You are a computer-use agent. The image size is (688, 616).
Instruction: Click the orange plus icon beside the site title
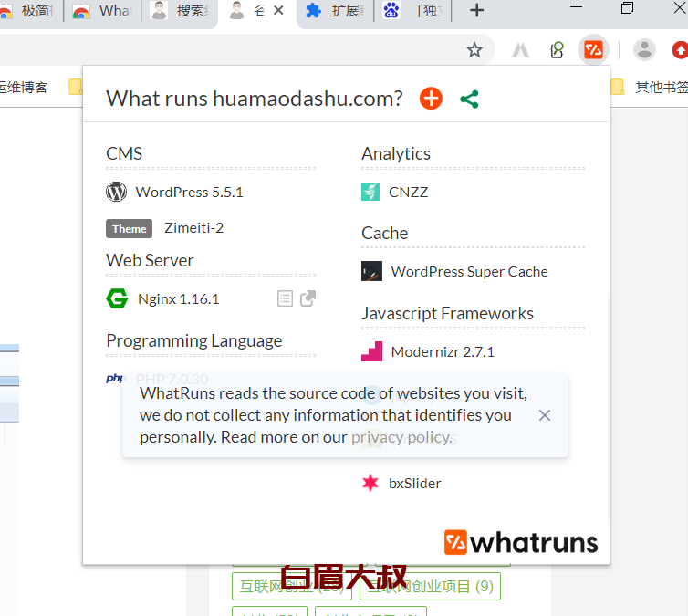(431, 99)
